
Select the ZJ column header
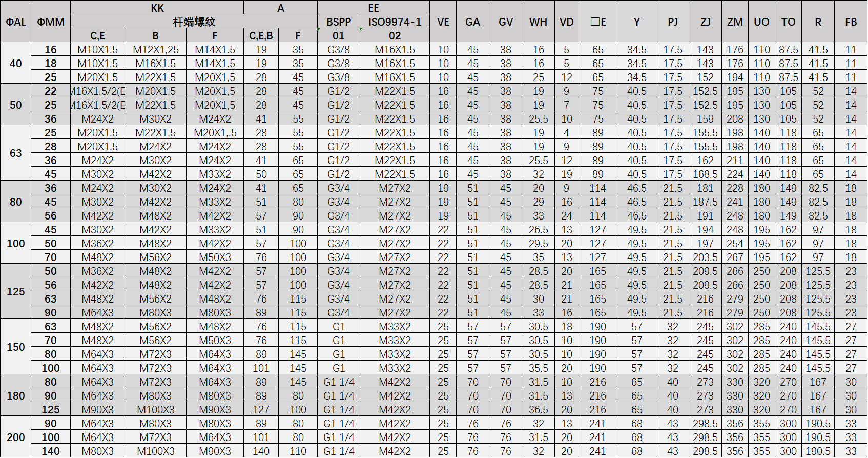click(x=705, y=22)
